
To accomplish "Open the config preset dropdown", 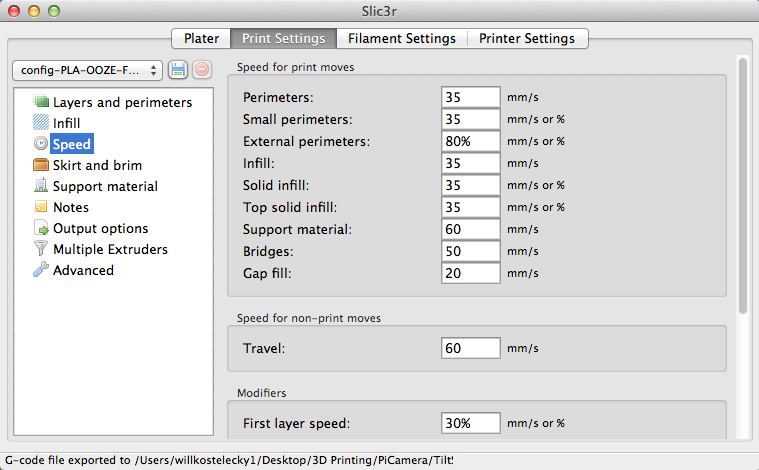I will [87, 70].
